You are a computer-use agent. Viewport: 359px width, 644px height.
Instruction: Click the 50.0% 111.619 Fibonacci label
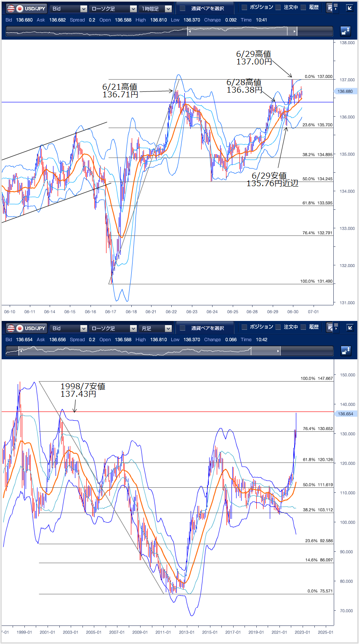point(318,485)
